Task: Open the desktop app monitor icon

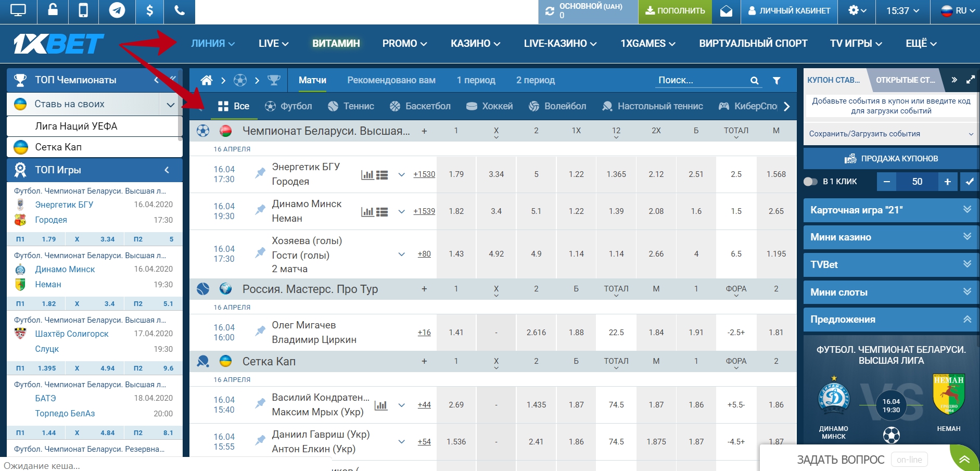Action: click(x=18, y=10)
